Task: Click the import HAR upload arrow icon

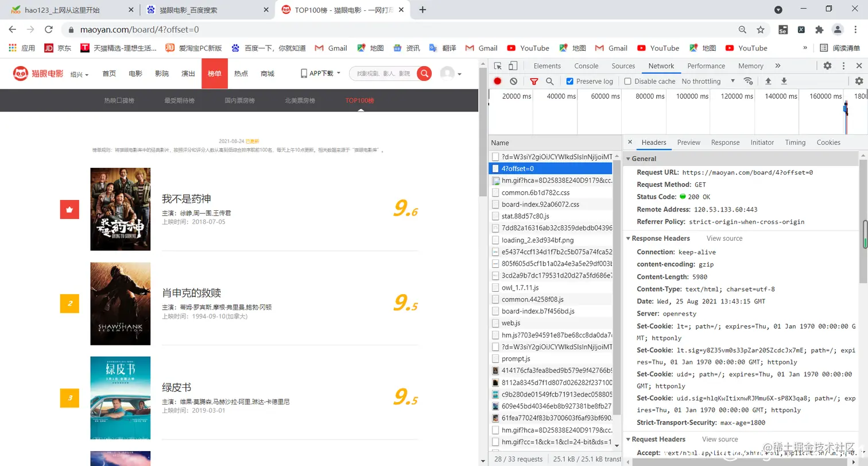Action: pyautogui.click(x=768, y=81)
